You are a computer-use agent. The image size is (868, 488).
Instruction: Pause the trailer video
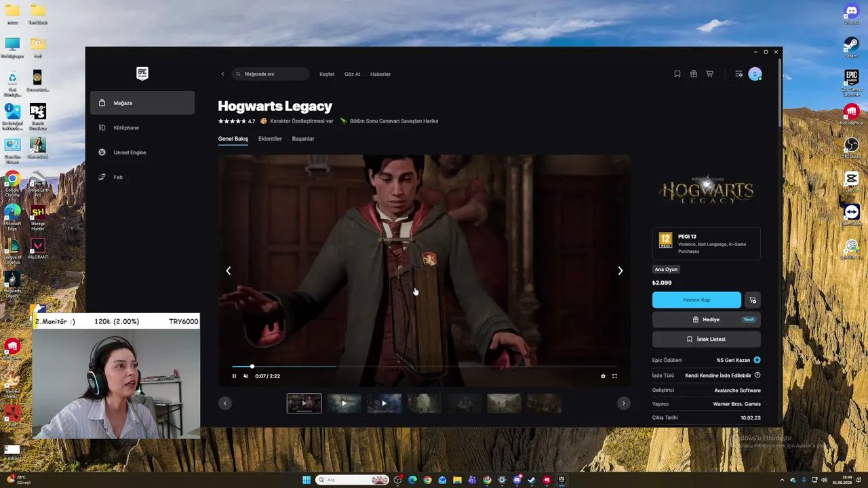point(235,376)
